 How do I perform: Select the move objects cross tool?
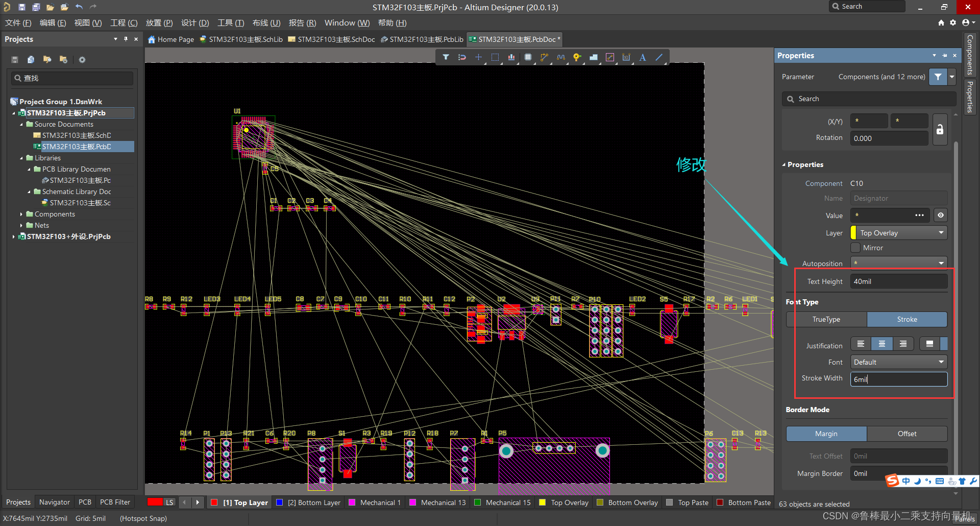point(478,57)
